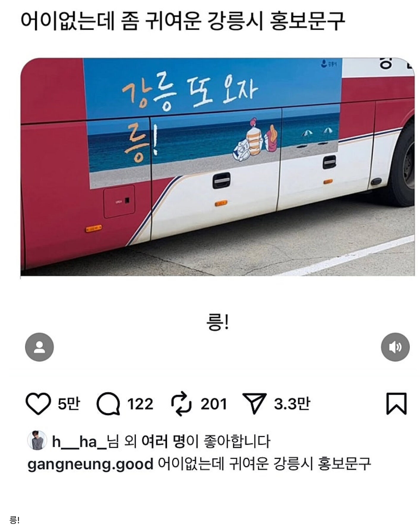Save post with bookmark icon
Screen dimensions: 420x531
tap(396, 403)
